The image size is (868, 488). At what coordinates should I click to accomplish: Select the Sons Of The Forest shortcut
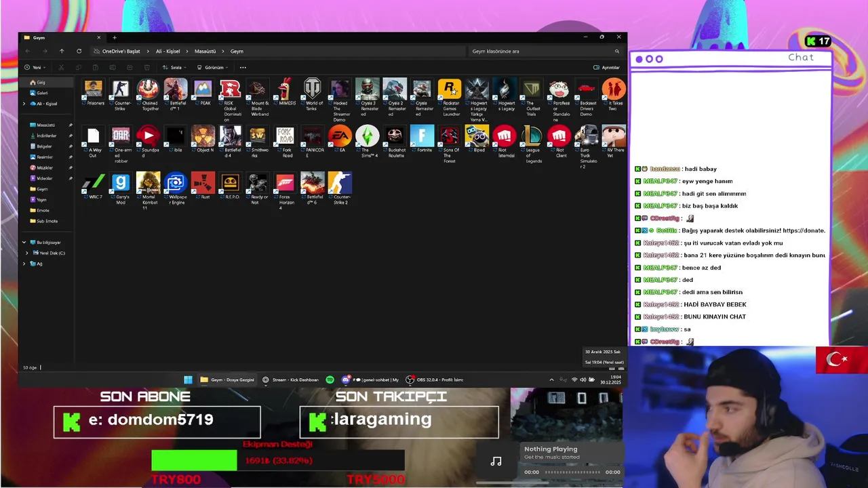450,144
